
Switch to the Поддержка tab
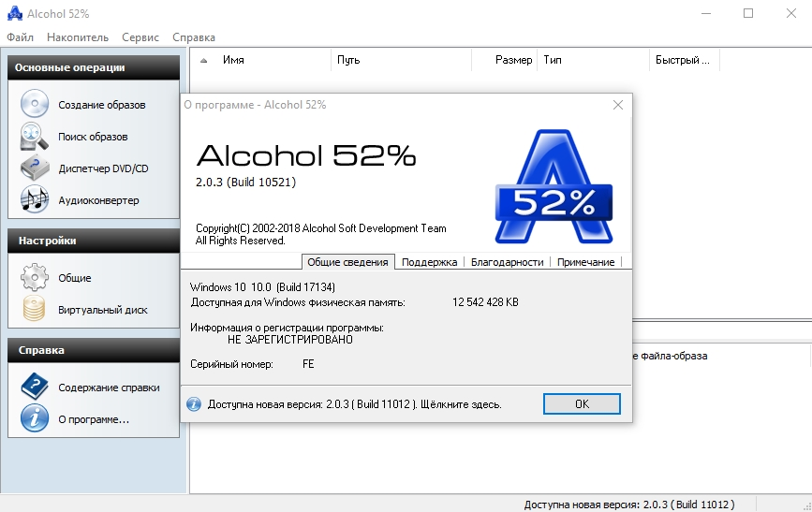coord(429,262)
